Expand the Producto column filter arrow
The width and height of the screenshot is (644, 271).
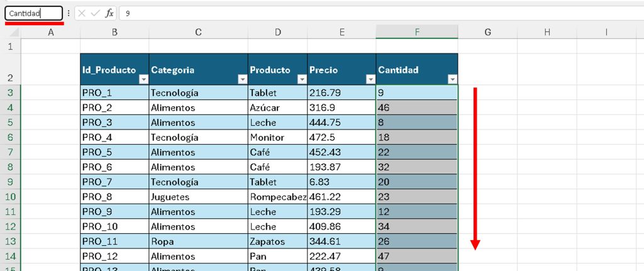coord(301,79)
